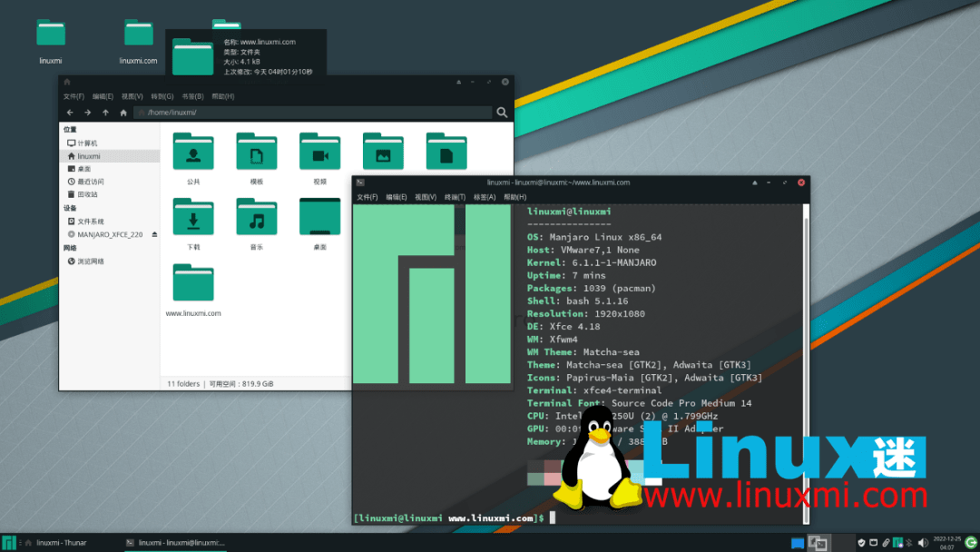This screenshot has width=980, height=552.
Task: Click the back arrow in Thunar toolbar
Action: click(x=71, y=113)
